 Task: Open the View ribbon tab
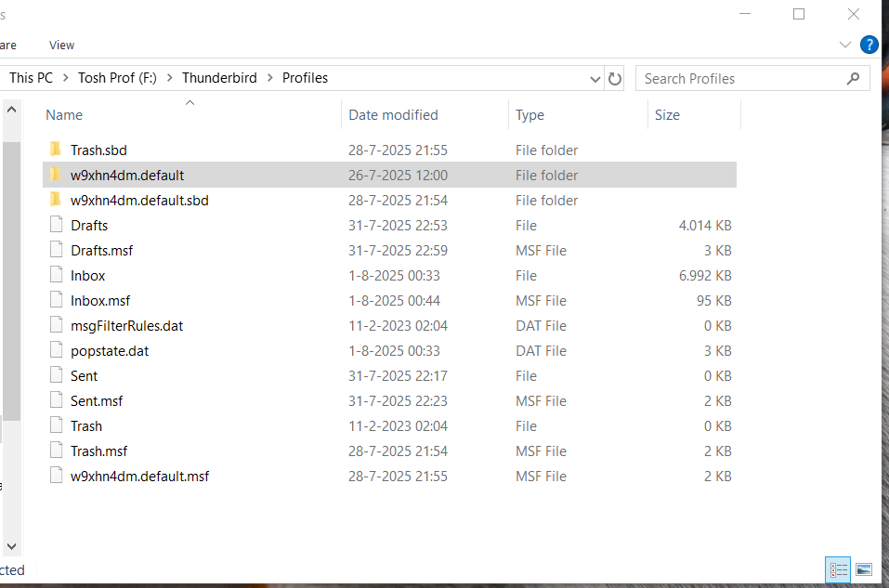[x=62, y=45]
